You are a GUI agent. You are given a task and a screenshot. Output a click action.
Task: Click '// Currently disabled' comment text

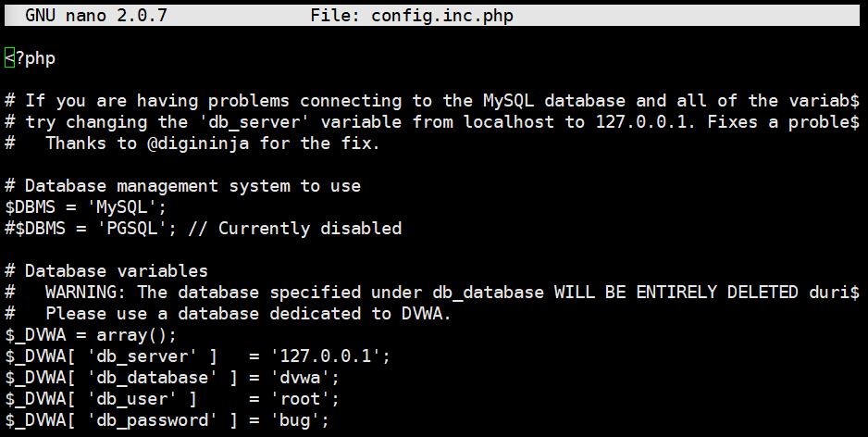click(294, 228)
